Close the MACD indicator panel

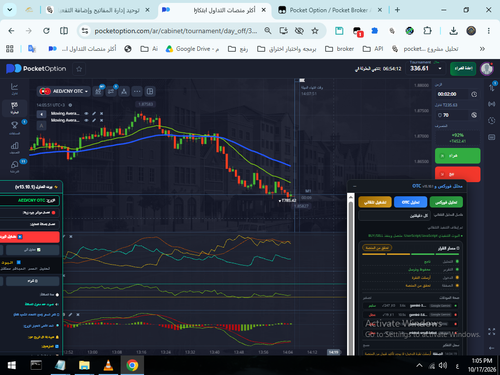tap(78, 314)
